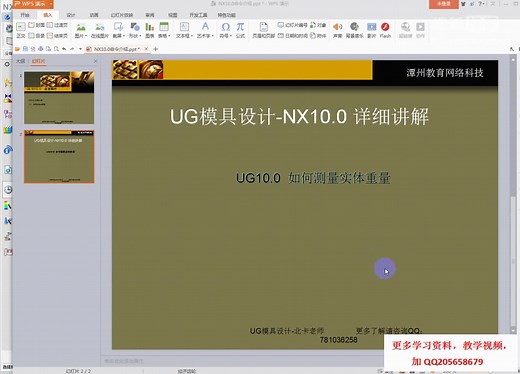Expand the 文本框 dropdown arrow

pyautogui.click(x=192, y=36)
